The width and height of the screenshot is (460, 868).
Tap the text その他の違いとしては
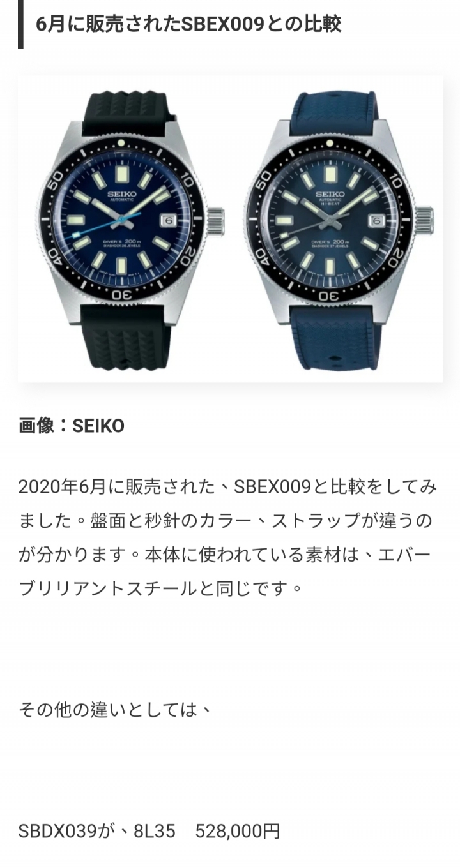pyautogui.click(x=115, y=709)
